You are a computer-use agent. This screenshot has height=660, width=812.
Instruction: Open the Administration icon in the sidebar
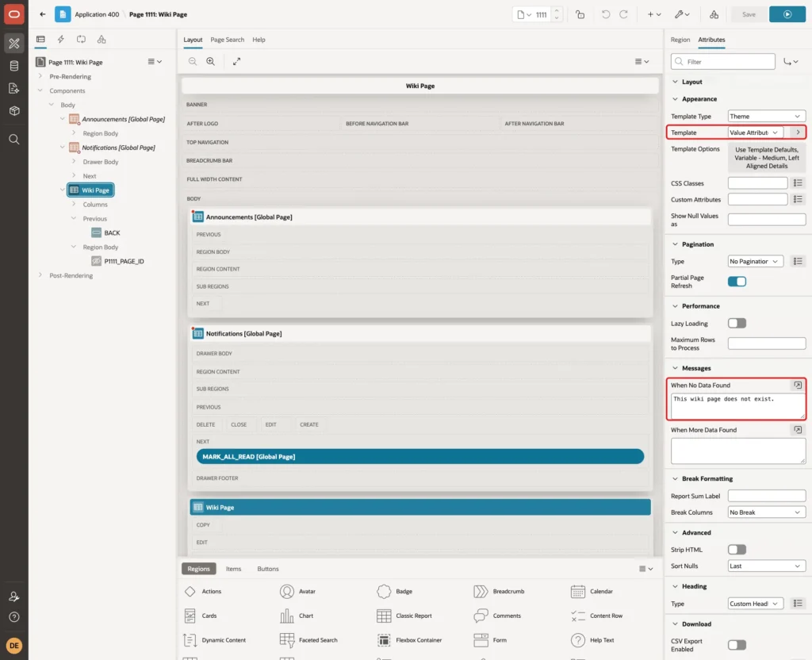[14, 597]
